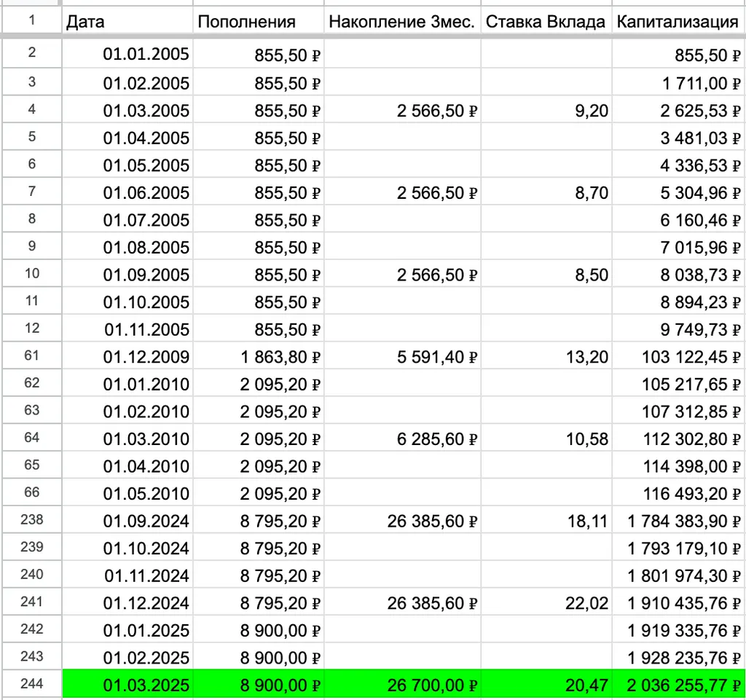Select the "Пополнения" header cell
The image size is (746, 700).
click(258, 22)
